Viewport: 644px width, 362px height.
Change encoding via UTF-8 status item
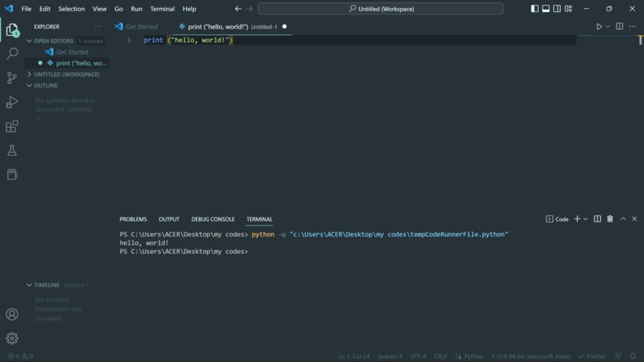418,356
